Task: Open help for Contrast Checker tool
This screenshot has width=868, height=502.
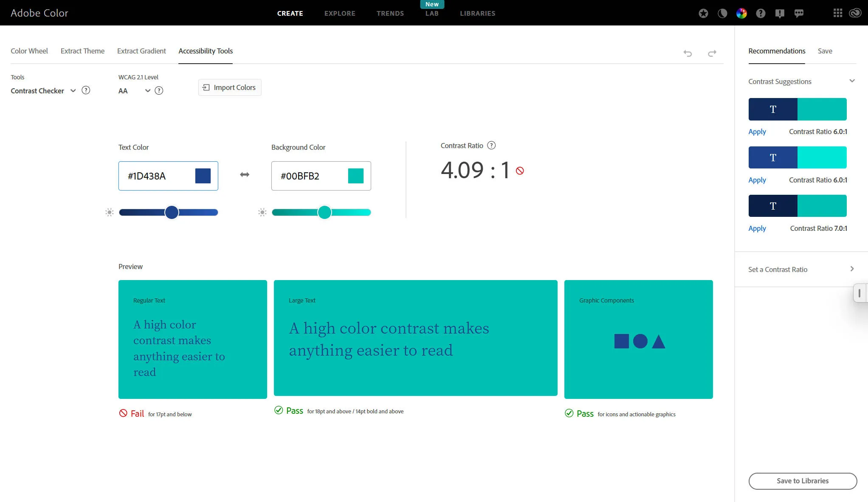Action: point(86,90)
